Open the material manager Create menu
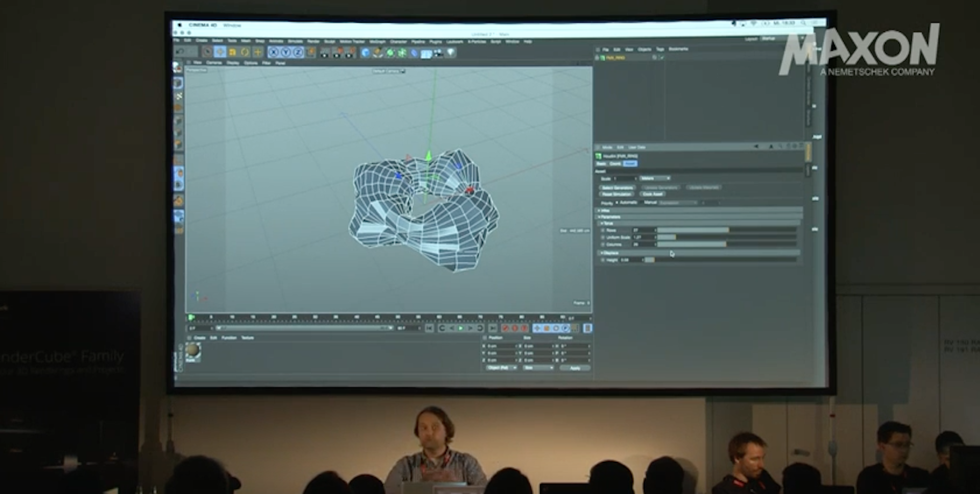The width and height of the screenshot is (980, 494). tap(200, 338)
